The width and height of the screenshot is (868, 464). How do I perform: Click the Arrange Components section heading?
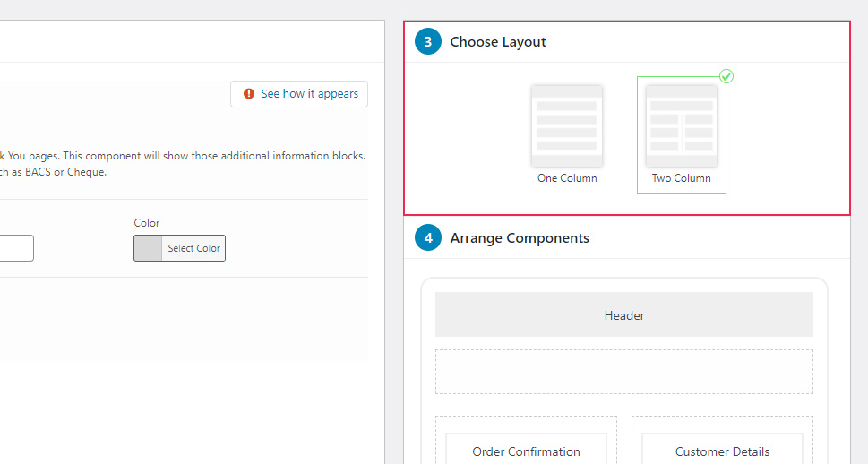(x=520, y=238)
